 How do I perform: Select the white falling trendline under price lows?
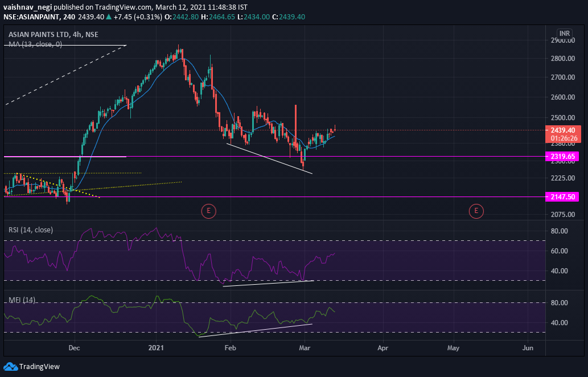(269, 158)
